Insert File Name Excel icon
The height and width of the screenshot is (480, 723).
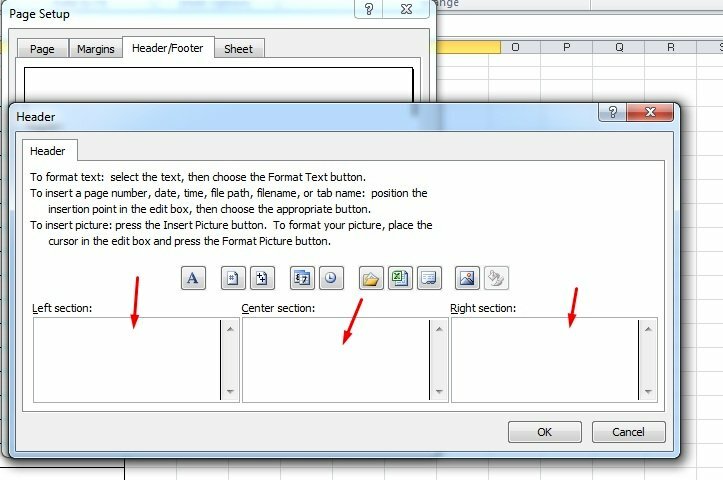pyautogui.click(x=400, y=279)
